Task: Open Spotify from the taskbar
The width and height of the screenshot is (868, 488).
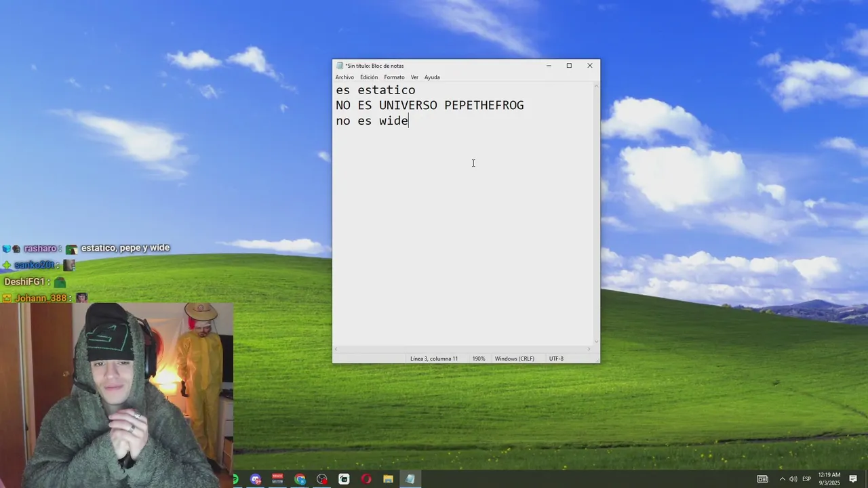Action: coord(235,479)
